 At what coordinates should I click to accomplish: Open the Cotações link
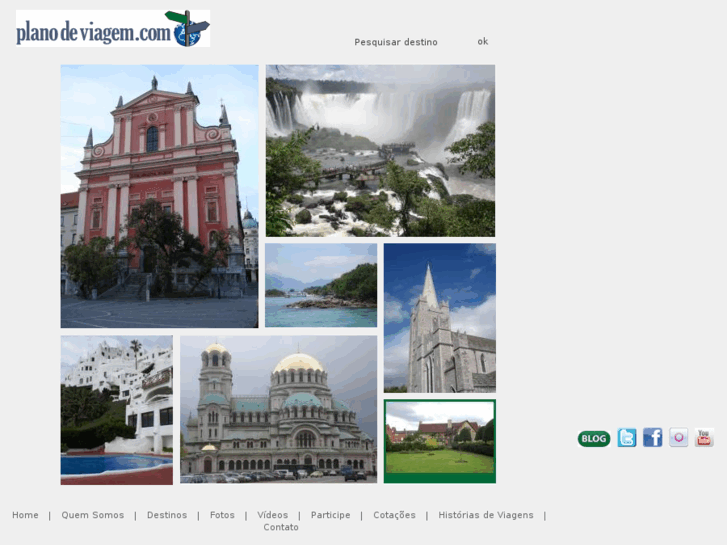tap(395, 515)
